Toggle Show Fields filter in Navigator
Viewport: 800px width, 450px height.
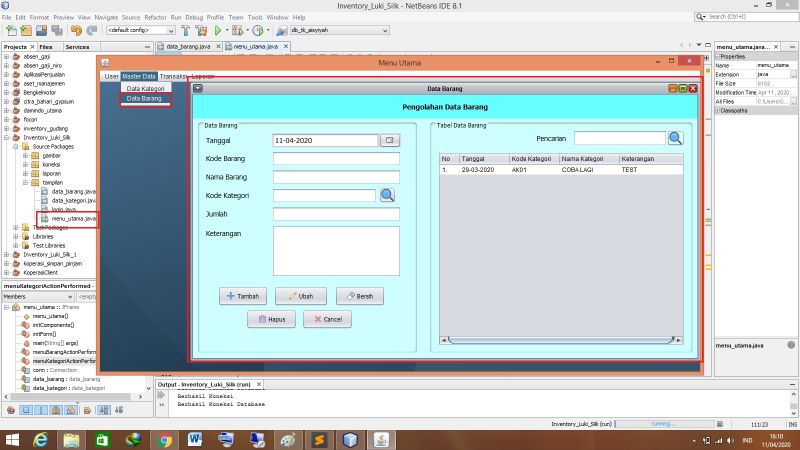coord(26,410)
